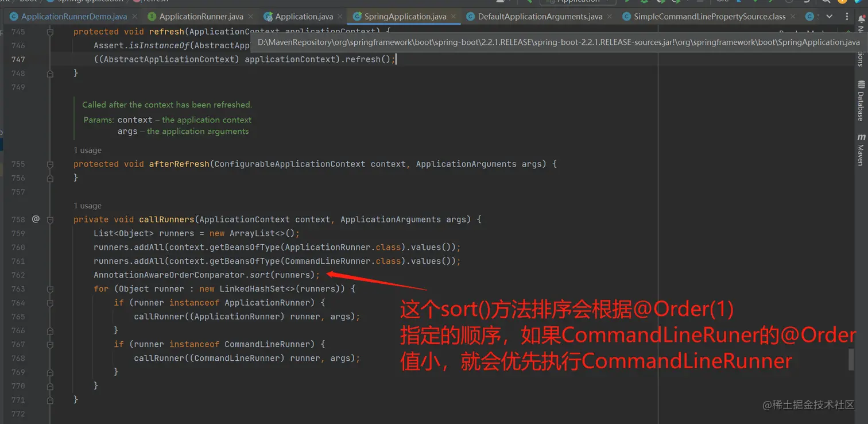Image resolution: width=868 pixels, height=424 pixels.
Task: Run the Application configuration with green play icon
Action: point(626,2)
